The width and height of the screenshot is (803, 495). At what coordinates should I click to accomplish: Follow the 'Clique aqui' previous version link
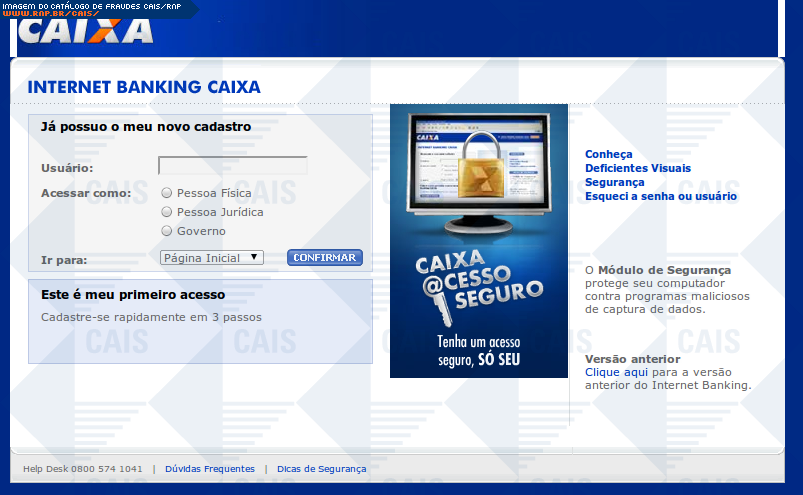point(610,372)
